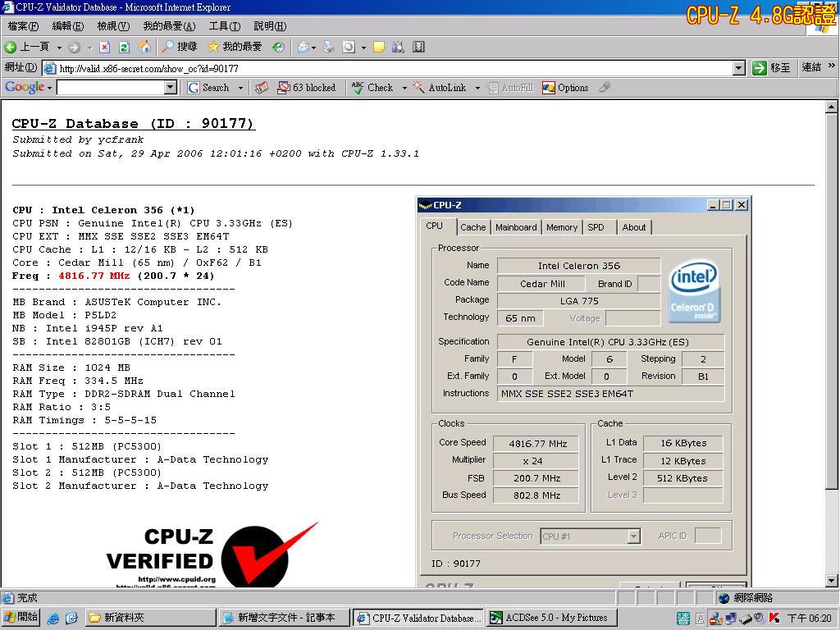
Task: Click the Mainboard tab in the CPU-Z image
Action: pyautogui.click(x=516, y=227)
